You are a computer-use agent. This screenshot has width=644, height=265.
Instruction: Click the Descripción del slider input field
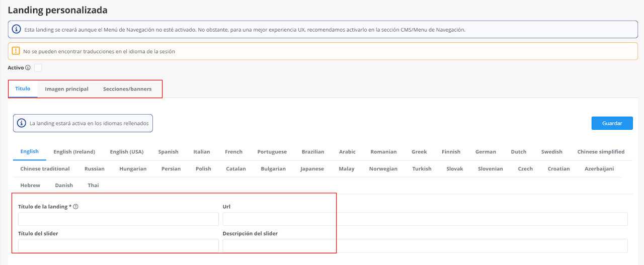click(425, 246)
